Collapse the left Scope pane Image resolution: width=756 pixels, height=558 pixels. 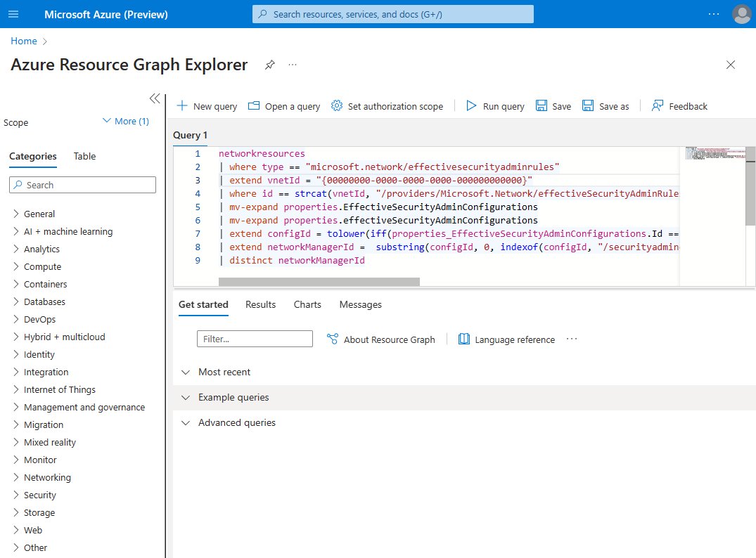tap(155, 98)
